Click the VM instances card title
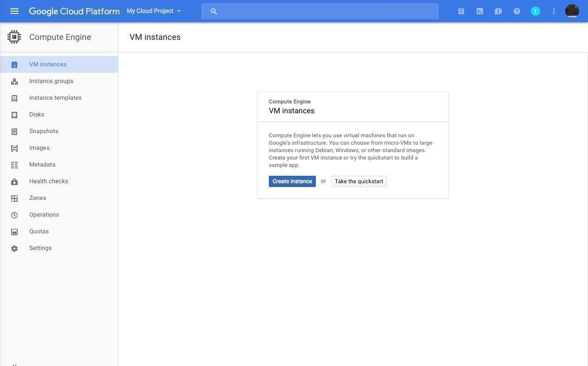This screenshot has height=366, width=588. click(x=292, y=111)
